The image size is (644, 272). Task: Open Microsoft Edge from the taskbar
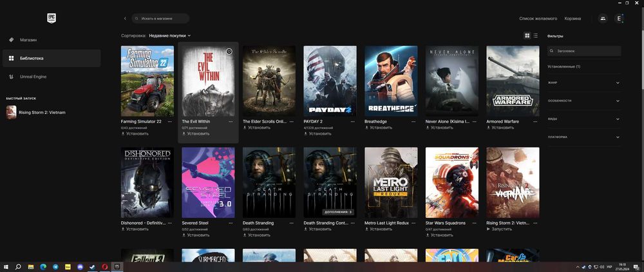click(43, 267)
